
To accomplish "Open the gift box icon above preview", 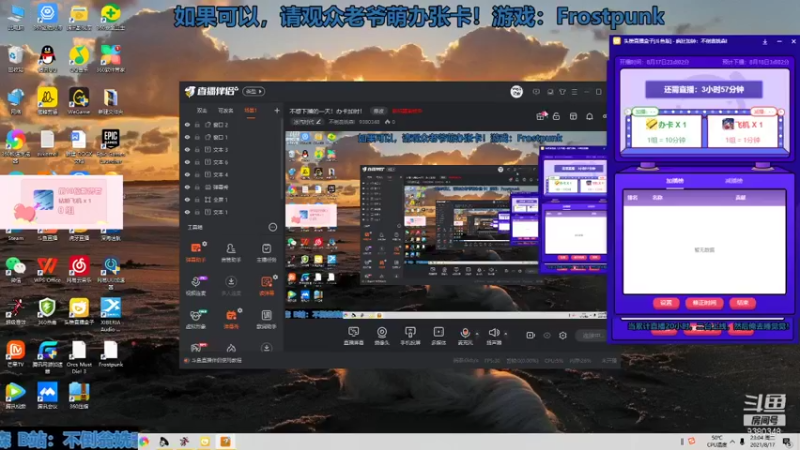I will tap(540, 116).
